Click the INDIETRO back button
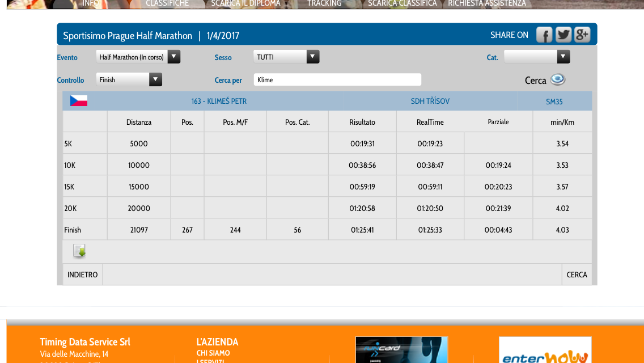This screenshot has width=644, height=363. click(x=83, y=275)
